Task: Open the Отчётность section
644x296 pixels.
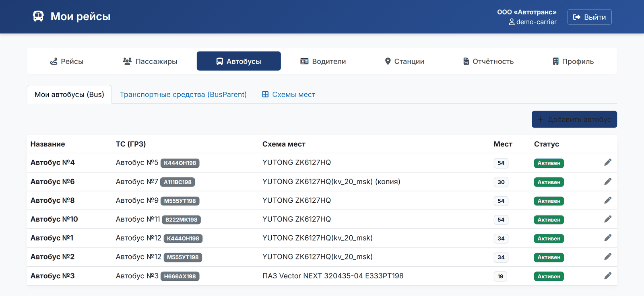Action: coord(488,61)
